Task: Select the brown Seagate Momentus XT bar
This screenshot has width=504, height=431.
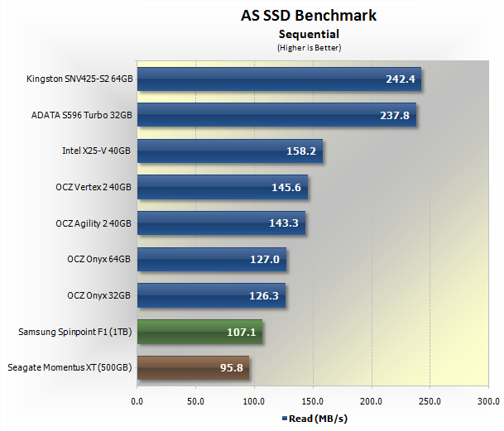Action: (x=193, y=367)
